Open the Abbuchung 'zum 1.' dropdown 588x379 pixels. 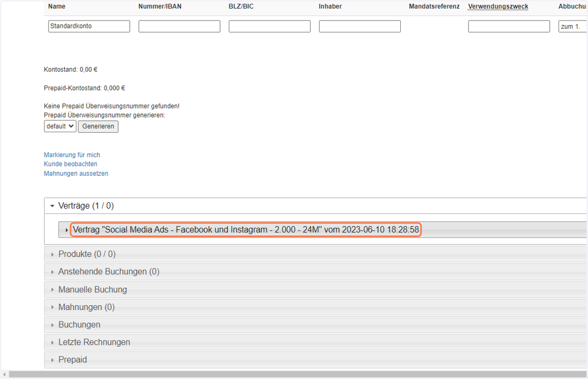click(x=573, y=26)
